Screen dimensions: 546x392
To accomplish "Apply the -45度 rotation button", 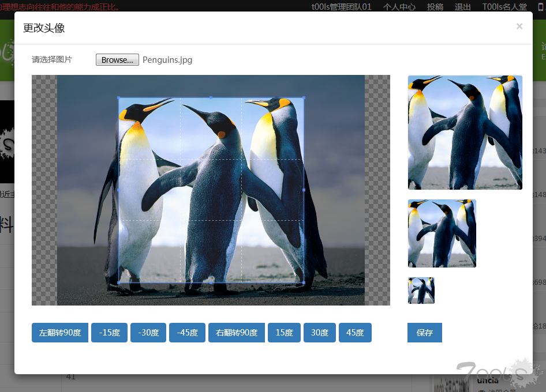I will pos(188,333).
